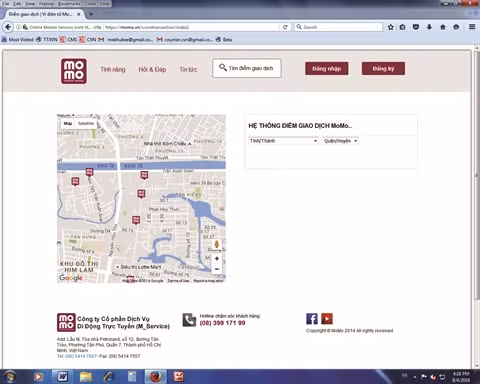480x384 pixels.
Task: Click the search magnifier in Tìm điểm giao dịch
Action: 223,68
